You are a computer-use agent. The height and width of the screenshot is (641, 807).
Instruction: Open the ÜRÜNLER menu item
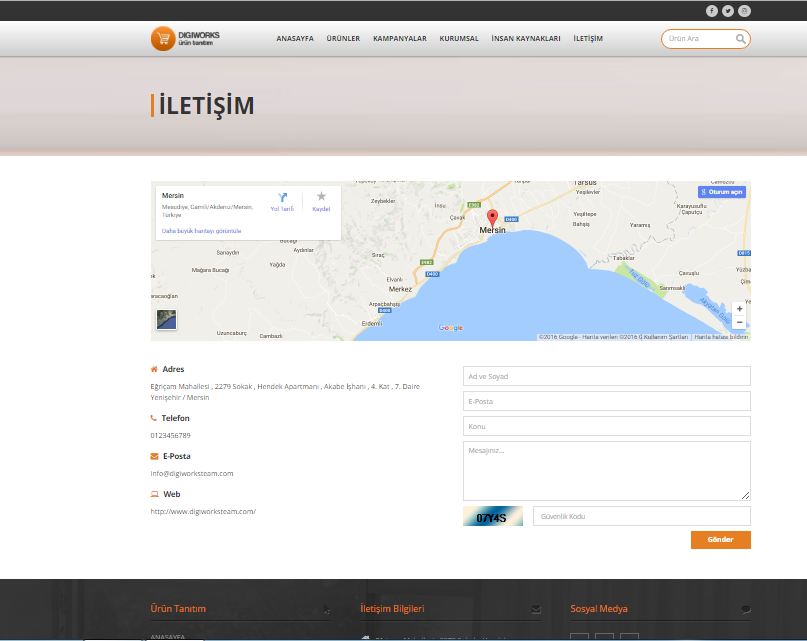(343, 39)
